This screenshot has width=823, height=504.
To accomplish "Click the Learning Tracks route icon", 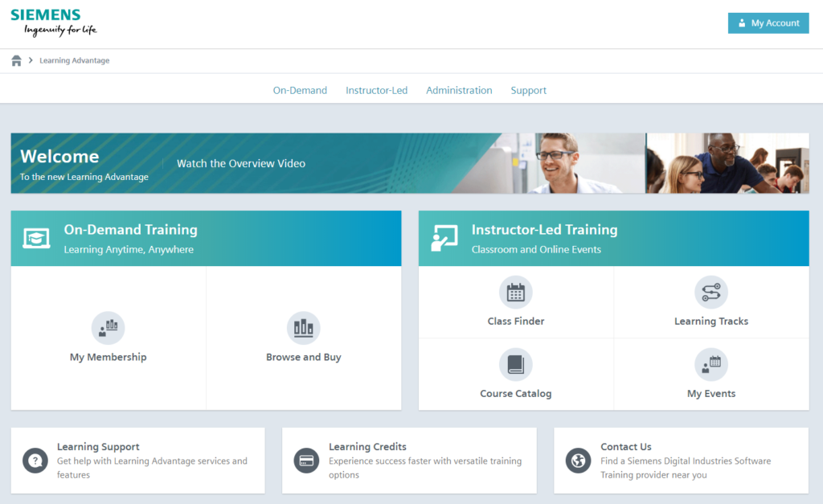I will click(711, 292).
